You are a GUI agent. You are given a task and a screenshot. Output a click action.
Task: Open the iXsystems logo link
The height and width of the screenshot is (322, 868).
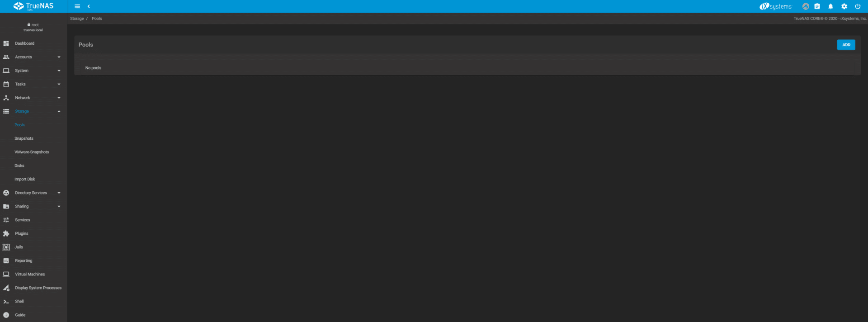pos(776,6)
